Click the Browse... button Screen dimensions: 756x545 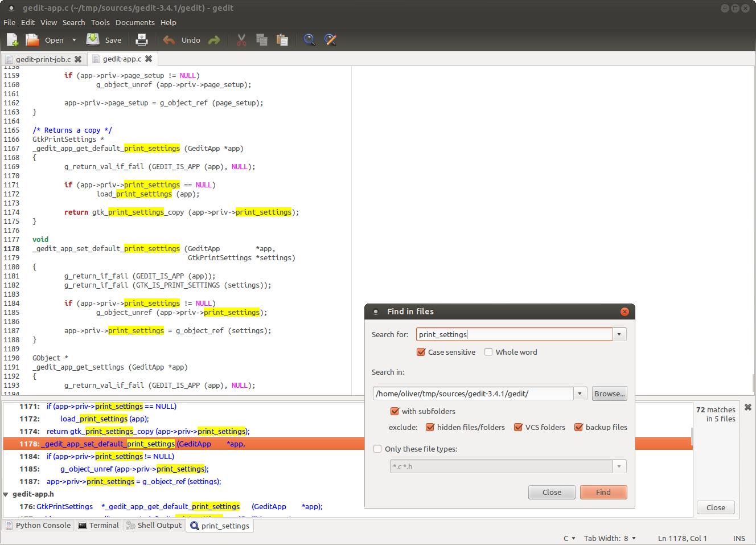[x=609, y=394]
